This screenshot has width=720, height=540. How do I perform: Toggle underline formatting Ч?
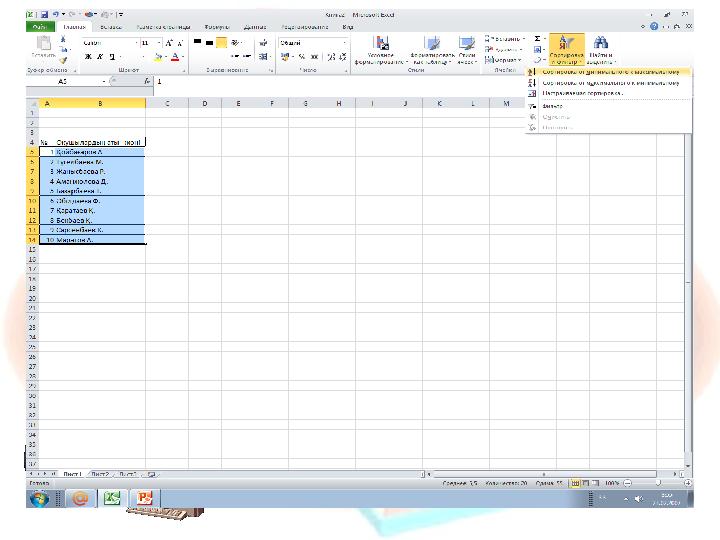[112, 57]
